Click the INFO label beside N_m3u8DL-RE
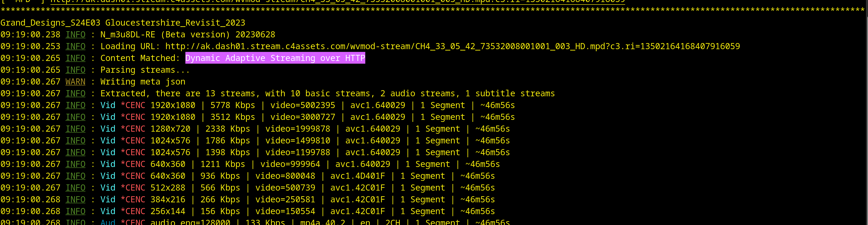868x225 pixels. click(75, 35)
